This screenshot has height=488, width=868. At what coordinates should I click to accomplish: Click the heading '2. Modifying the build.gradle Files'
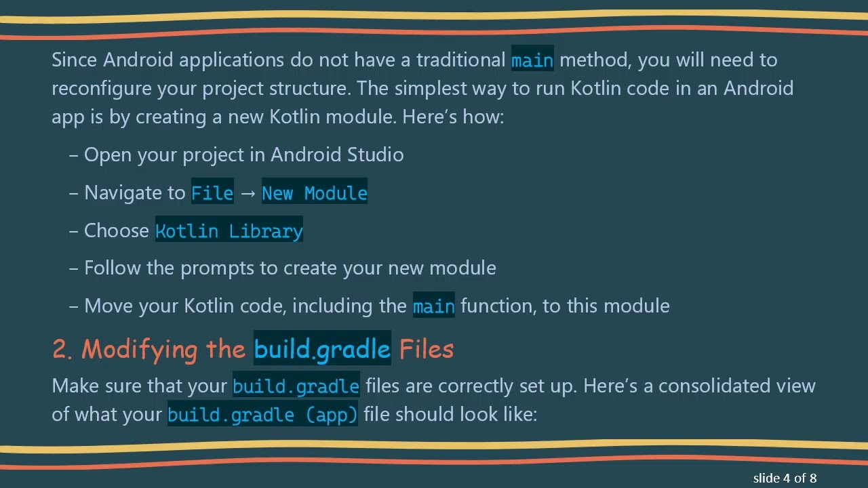[x=253, y=348]
